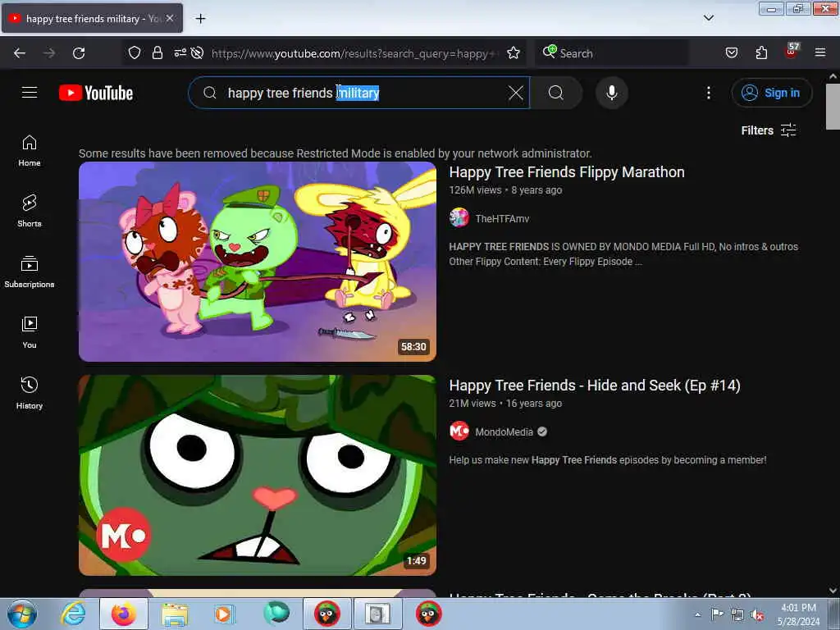
Task: Open the extension icon with the 57 badge
Action: click(792, 52)
